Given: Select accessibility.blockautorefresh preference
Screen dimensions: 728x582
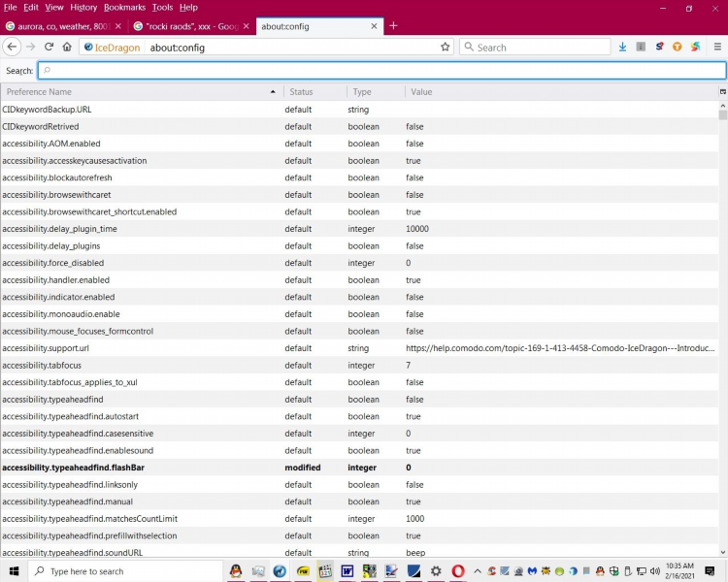Looking at the screenshot, I should [359, 178].
